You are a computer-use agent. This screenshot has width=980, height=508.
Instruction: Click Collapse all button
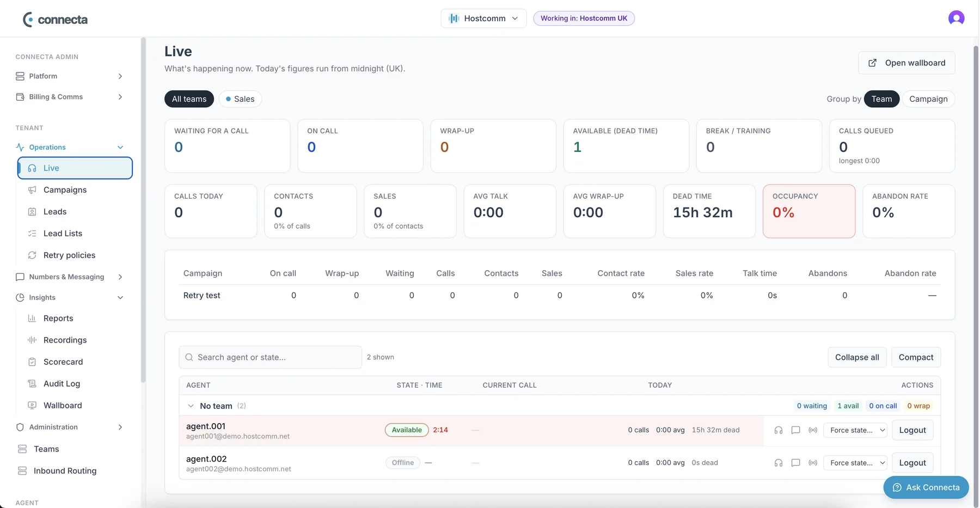coord(857,357)
